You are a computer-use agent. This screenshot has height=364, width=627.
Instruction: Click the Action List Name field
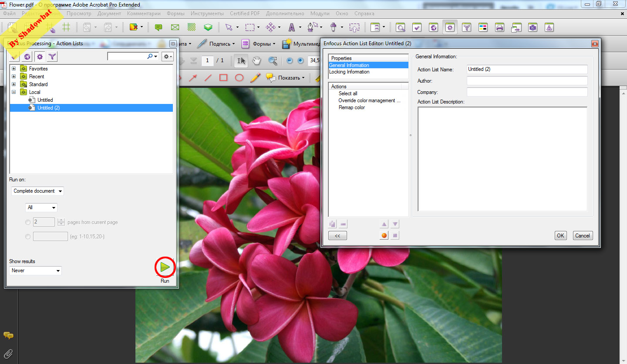click(x=527, y=69)
